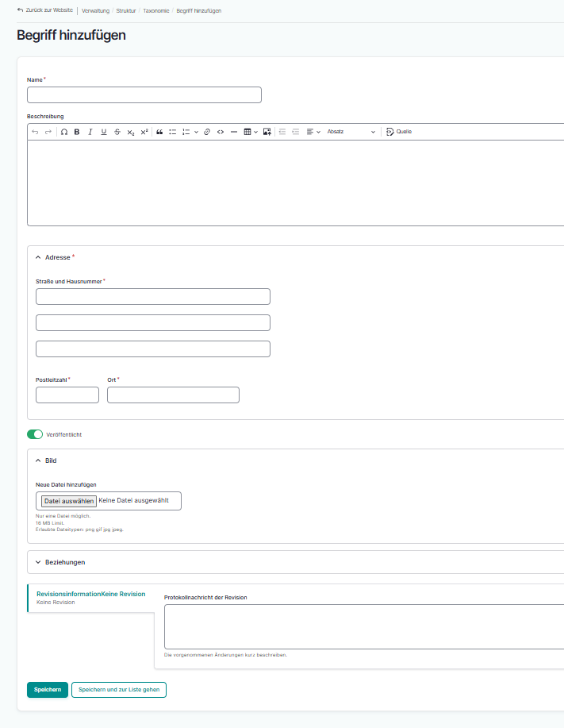The width and height of the screenshot is (564, 728).
Task: Toggle the Veröffentlicht switch
Action: (35, 434)
